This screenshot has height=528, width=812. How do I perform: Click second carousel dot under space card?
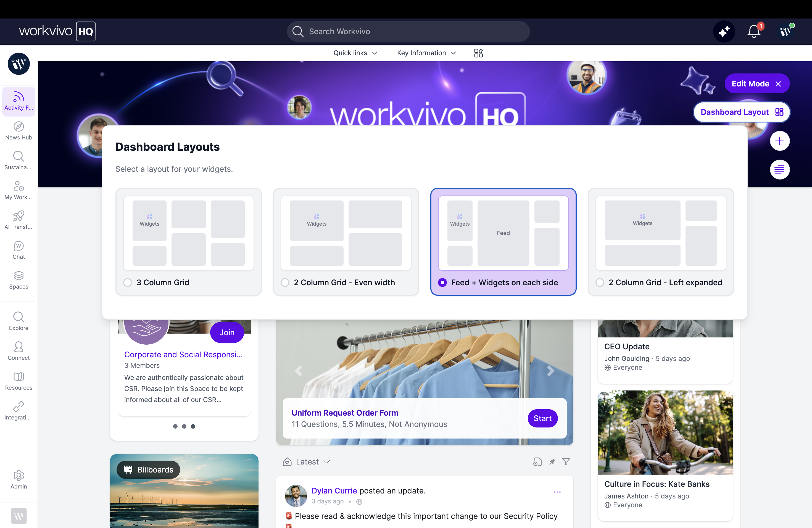[x=184, y=426]
